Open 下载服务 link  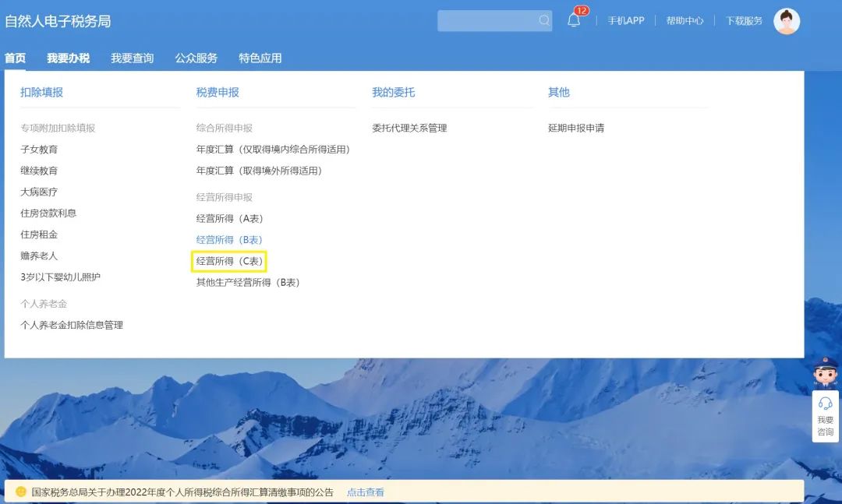(x=744, y=21)
